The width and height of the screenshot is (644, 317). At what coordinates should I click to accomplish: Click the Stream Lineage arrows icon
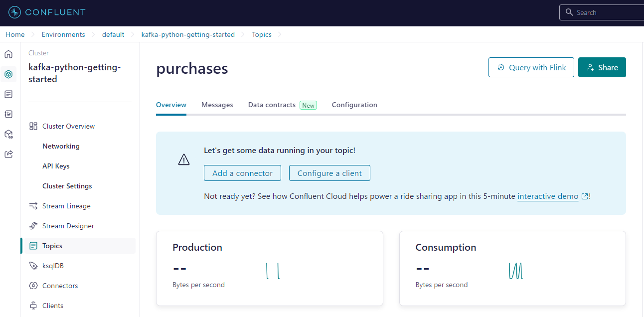pyautogui.click(x=33, y=206)
